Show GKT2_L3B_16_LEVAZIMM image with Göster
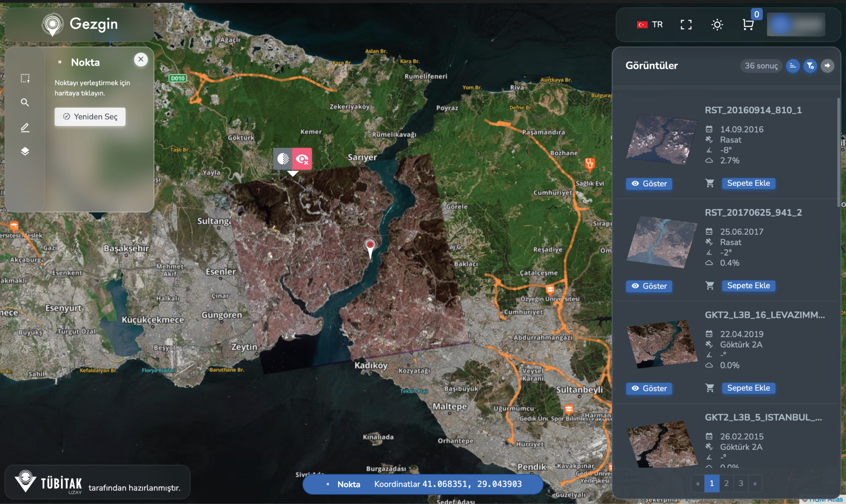The image size is (846, 504). click(649, 388)
